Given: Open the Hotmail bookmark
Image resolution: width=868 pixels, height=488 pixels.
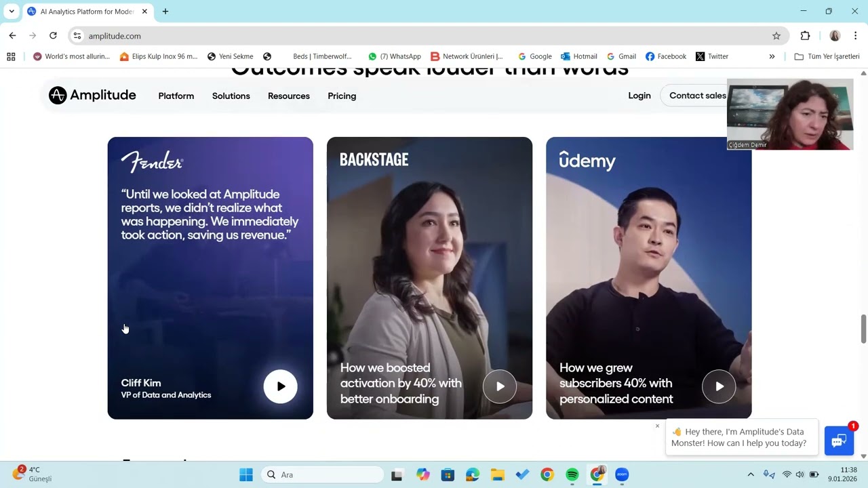Looking at the screenshot, I should point(579,56).
